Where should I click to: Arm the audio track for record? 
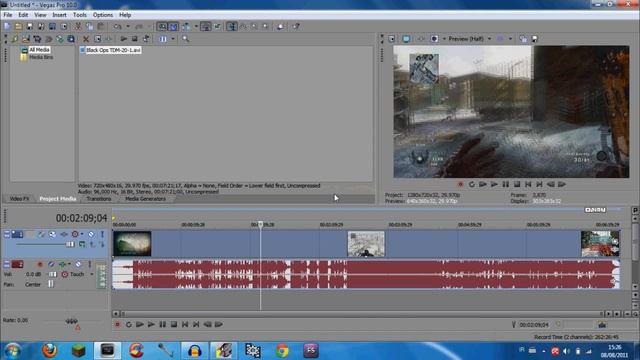click(40, 264)
